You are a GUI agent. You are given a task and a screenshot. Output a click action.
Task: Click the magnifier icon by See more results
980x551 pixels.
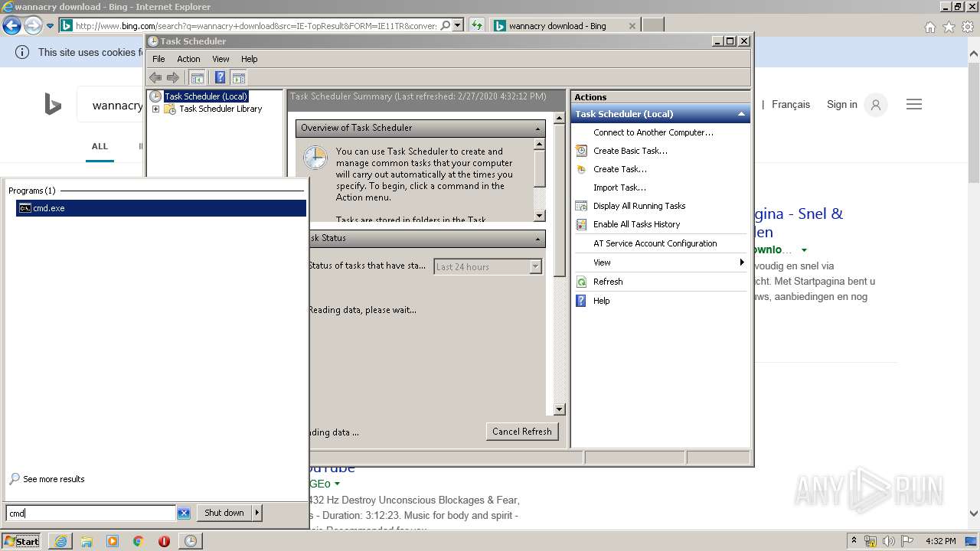pyautogui.click(x=15, y=479)
